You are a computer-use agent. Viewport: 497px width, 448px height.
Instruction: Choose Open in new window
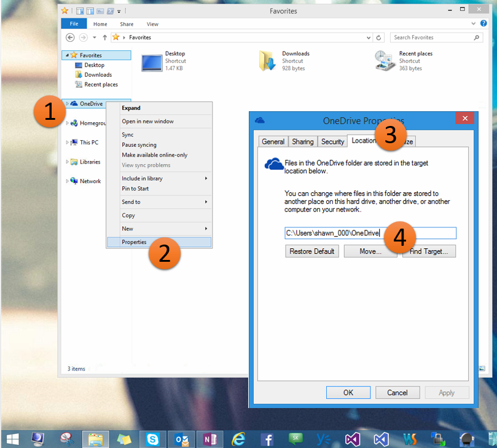pos(159,121)
